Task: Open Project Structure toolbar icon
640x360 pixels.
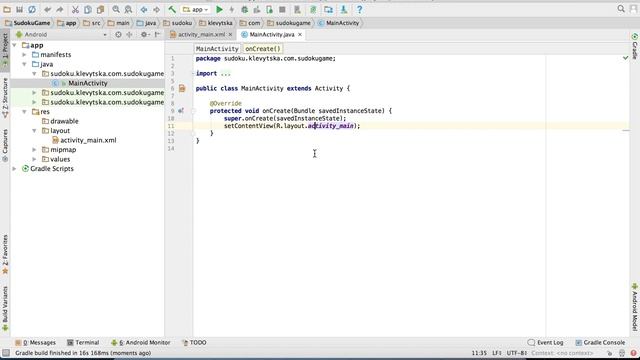Action: [x=329, y=9]
